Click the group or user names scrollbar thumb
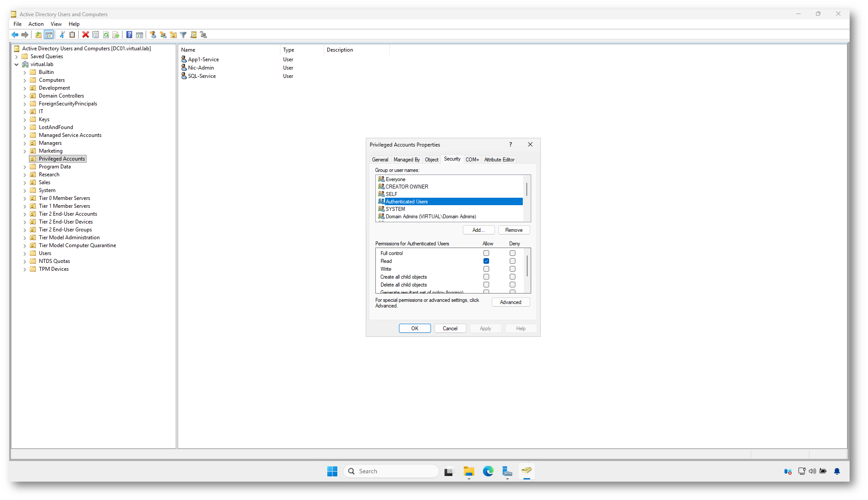Image resolution: width=868 pixels, height=500 pixels. coord(527,189)
